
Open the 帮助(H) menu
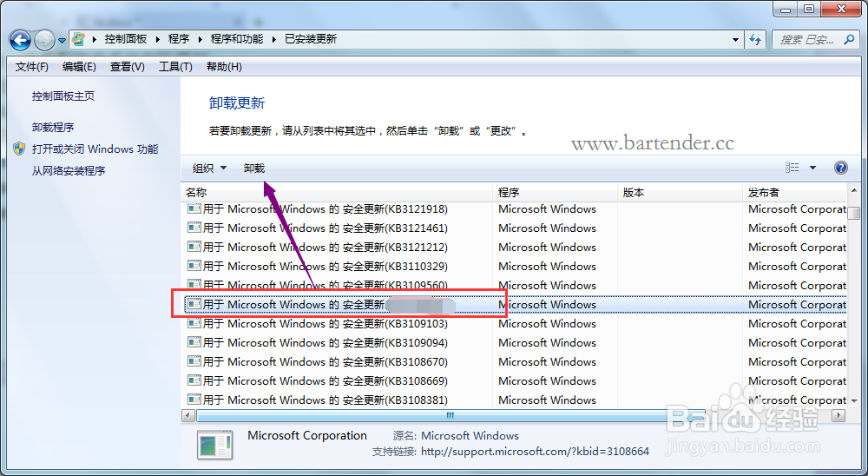224,67
